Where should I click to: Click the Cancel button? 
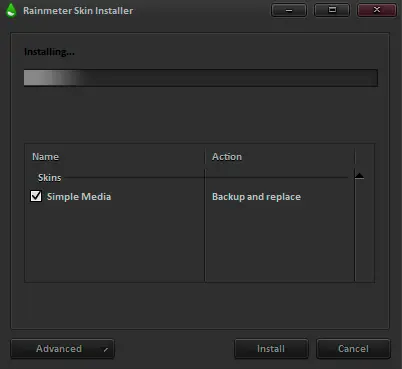(353, 349)
